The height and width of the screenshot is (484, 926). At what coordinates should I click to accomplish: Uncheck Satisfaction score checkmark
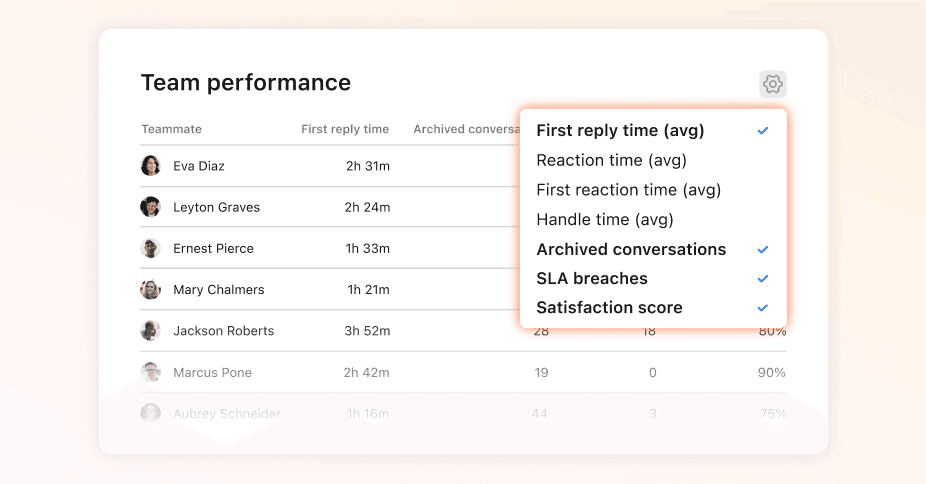(x=763, y=308)
